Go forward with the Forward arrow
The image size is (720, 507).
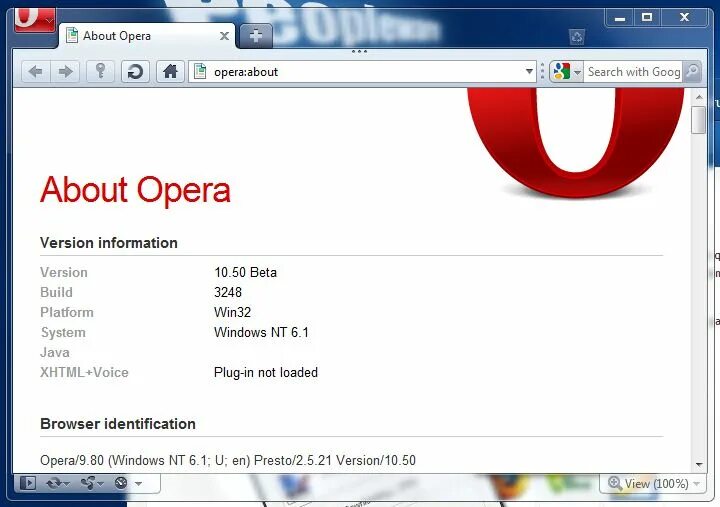[x=65, y=72]
